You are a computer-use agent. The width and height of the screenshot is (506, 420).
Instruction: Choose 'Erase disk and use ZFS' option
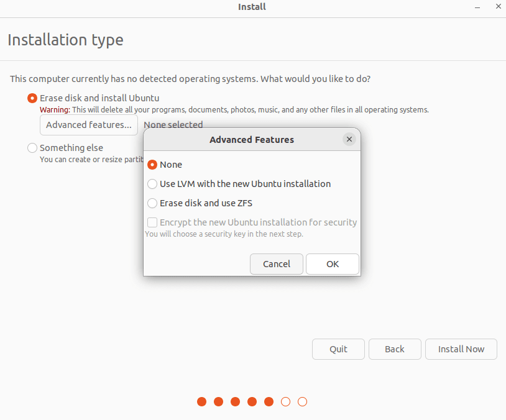click(x=152, y=203)
